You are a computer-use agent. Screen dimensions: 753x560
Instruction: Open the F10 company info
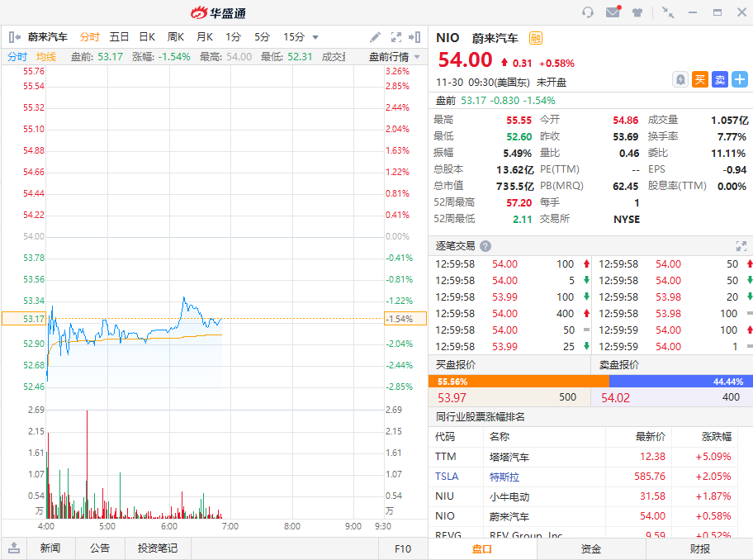[x=403, y=549]
